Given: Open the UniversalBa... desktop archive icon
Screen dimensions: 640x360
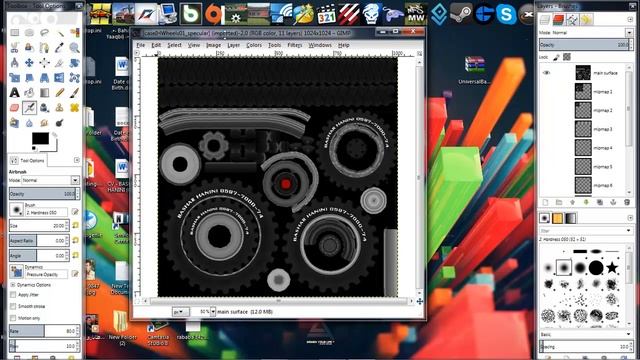Looking at the screenshot, I should click(x=474, y=70).
